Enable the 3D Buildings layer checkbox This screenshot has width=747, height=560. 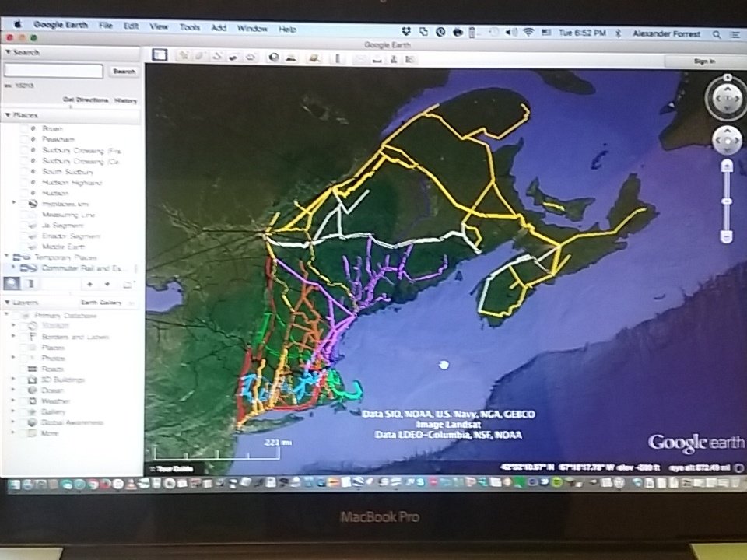pyautogui.click(x=23, y=380)
